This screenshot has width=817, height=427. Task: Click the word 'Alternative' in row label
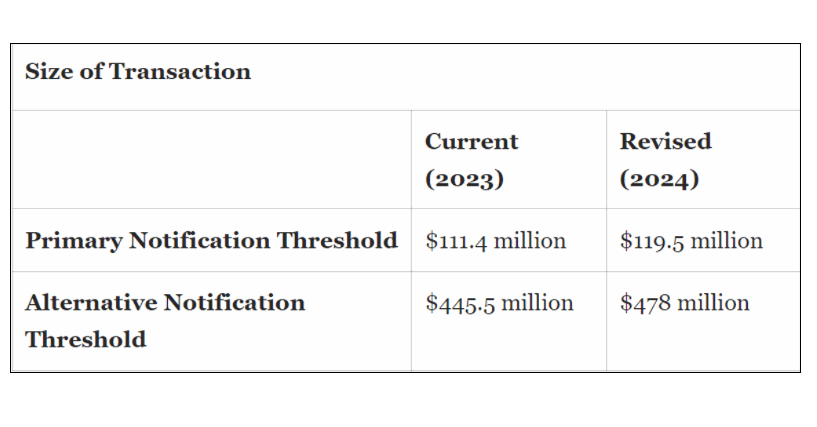point(90,303)
